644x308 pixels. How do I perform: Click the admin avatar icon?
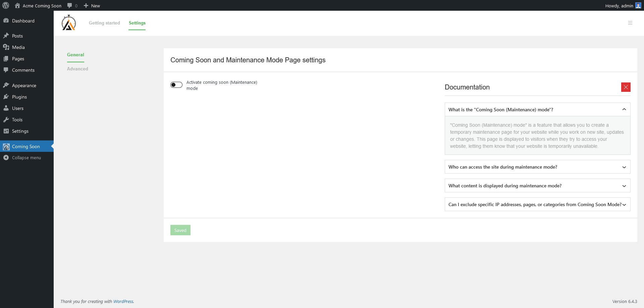[638, 5]
